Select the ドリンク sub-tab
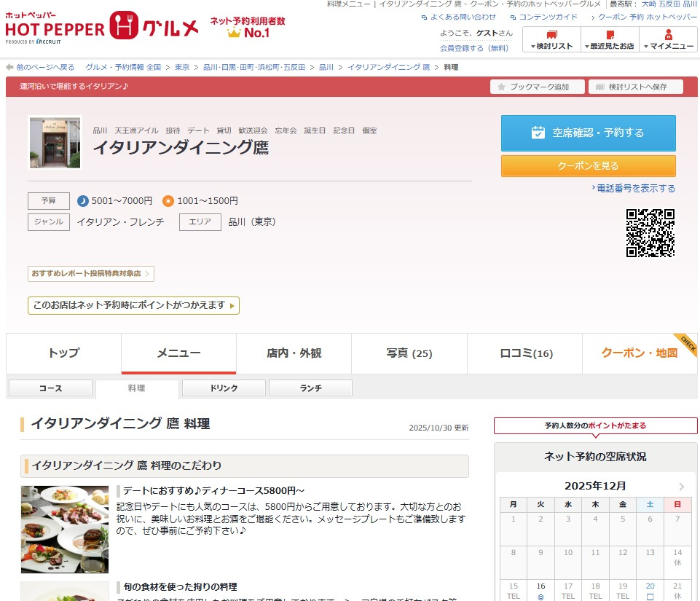700x601 pixels. pyautogui.click(x=224, y=388)
